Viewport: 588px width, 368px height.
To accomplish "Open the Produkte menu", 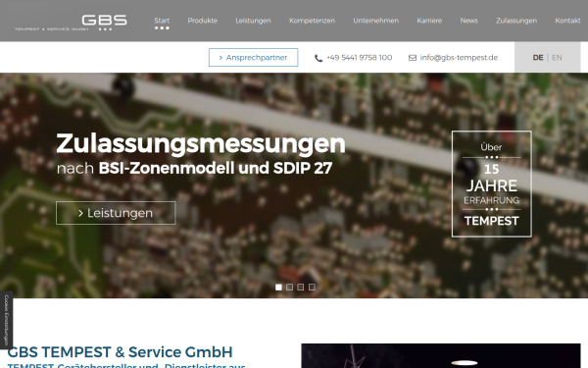I will tap(203, 21).
